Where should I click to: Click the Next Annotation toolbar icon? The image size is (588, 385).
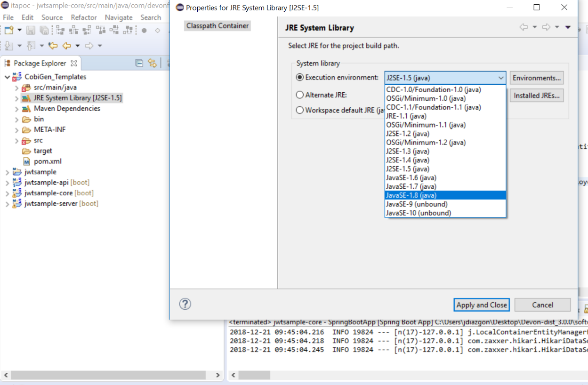pos(8,46)
